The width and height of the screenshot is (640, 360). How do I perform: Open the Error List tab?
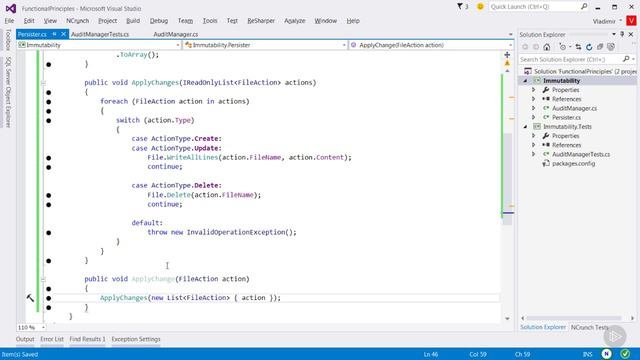coord(52,339)
